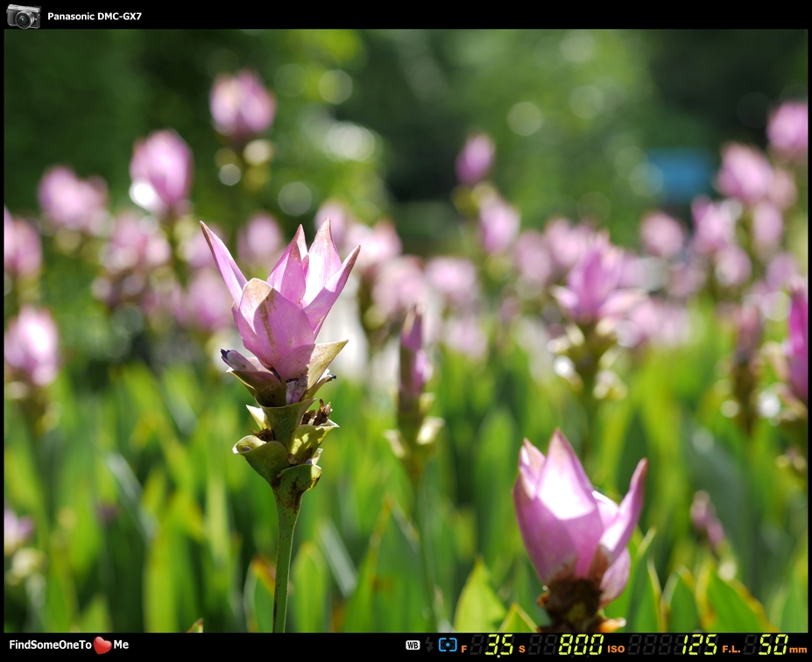The width and height of the screenshot is (812, 662).
Task: Click the blue metering mode icon
Action: point(448,644)
